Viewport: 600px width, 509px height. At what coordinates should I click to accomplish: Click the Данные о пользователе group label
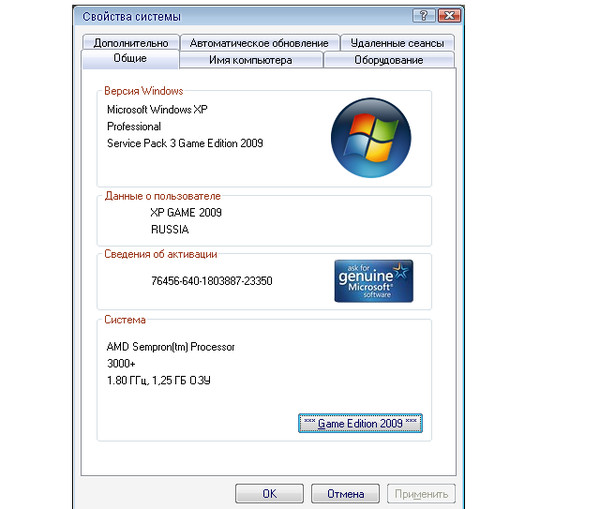163,196
